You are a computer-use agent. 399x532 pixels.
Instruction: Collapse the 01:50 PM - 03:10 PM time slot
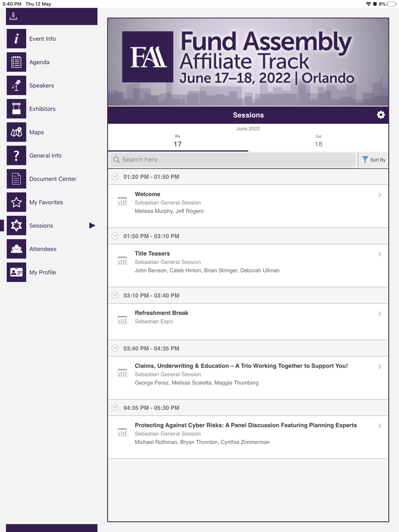(x=115, y=236)
